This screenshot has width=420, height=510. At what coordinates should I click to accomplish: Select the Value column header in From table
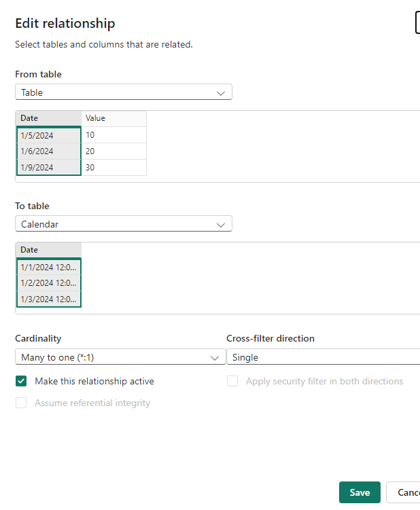pos(113,118)
